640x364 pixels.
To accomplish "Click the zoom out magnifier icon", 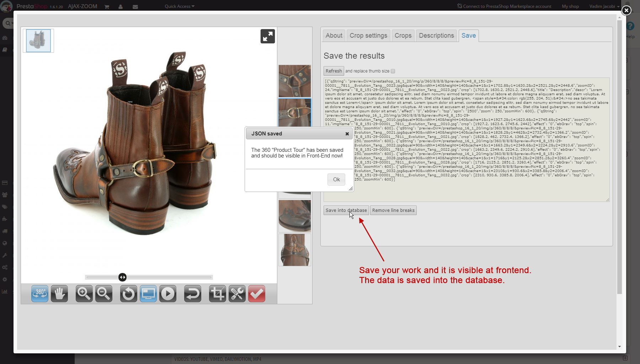I will tap(104, 294).
